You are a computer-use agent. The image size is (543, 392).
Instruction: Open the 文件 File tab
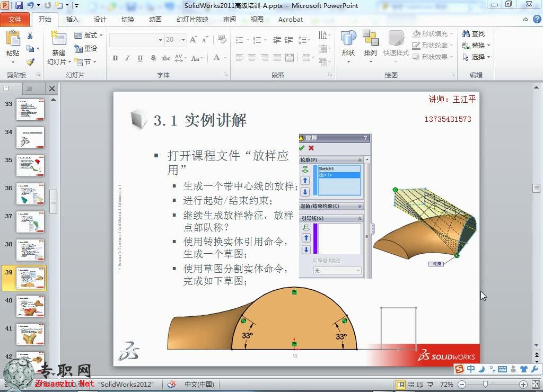14,20
